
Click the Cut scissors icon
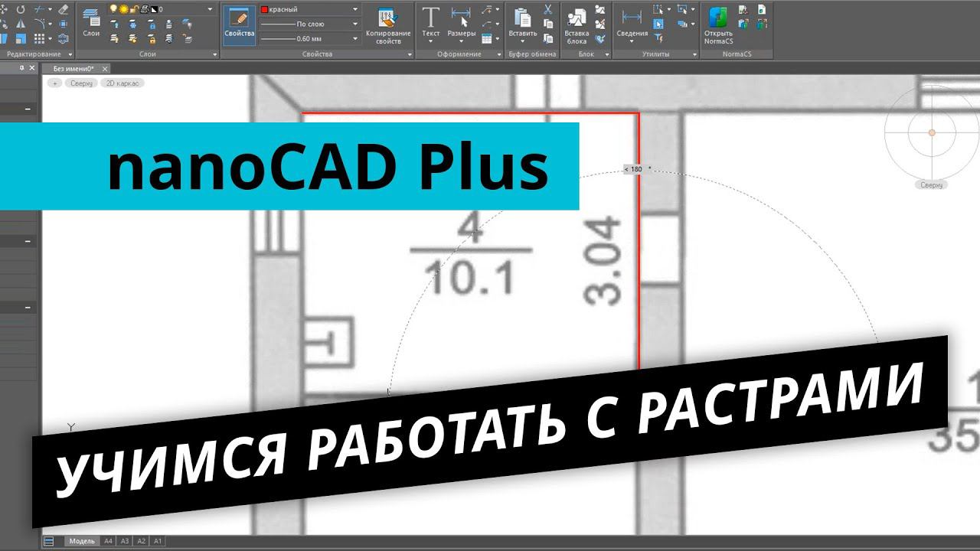click(547, 9)
